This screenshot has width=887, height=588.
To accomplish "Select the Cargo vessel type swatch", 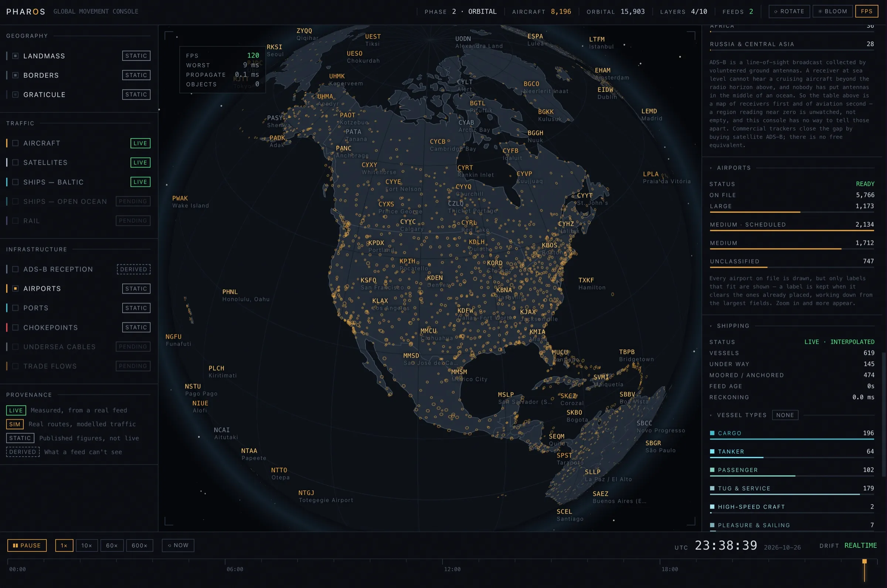I will point(712,433).
